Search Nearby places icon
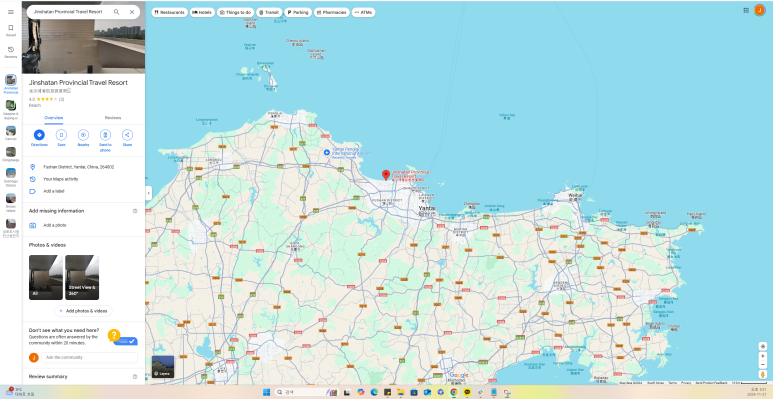The width and height of the screenshot is (773, 399). [x=83, y=138]
